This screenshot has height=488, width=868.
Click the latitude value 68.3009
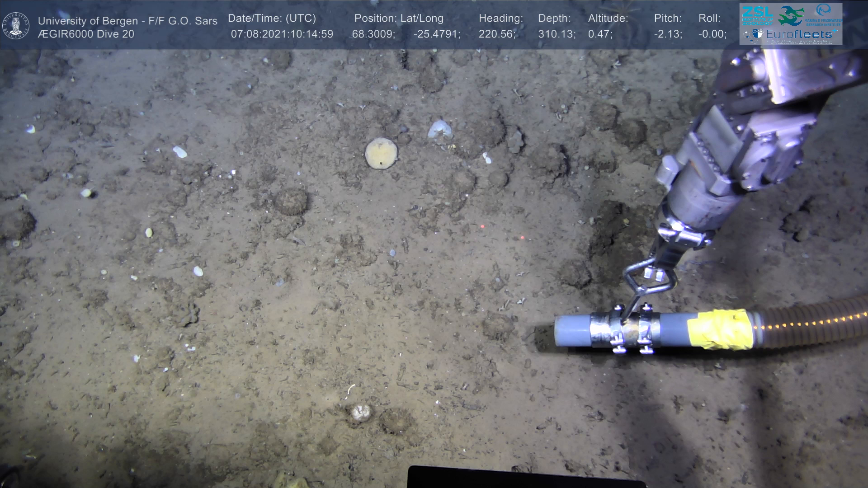pyautogui.click(x=373, y=34)
